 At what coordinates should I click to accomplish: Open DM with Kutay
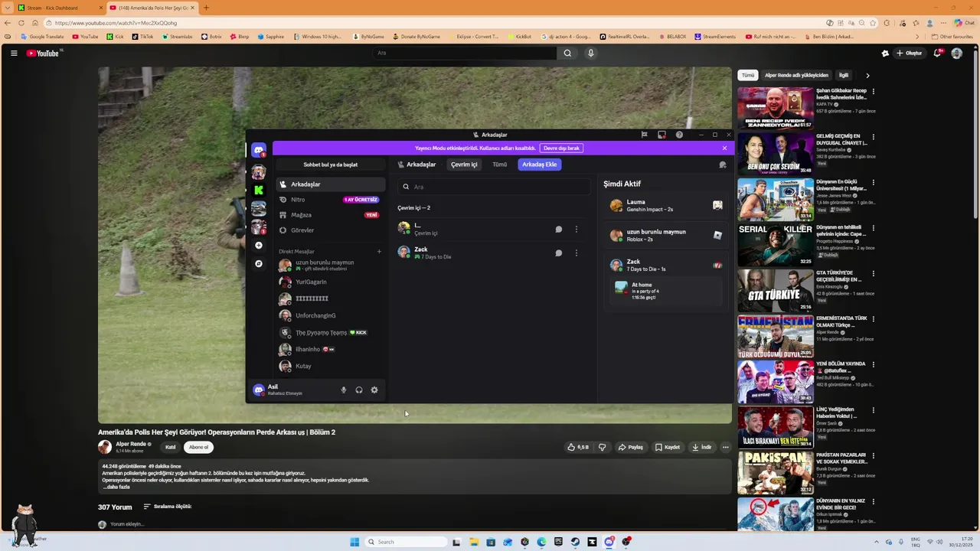[x=331, y=367]
